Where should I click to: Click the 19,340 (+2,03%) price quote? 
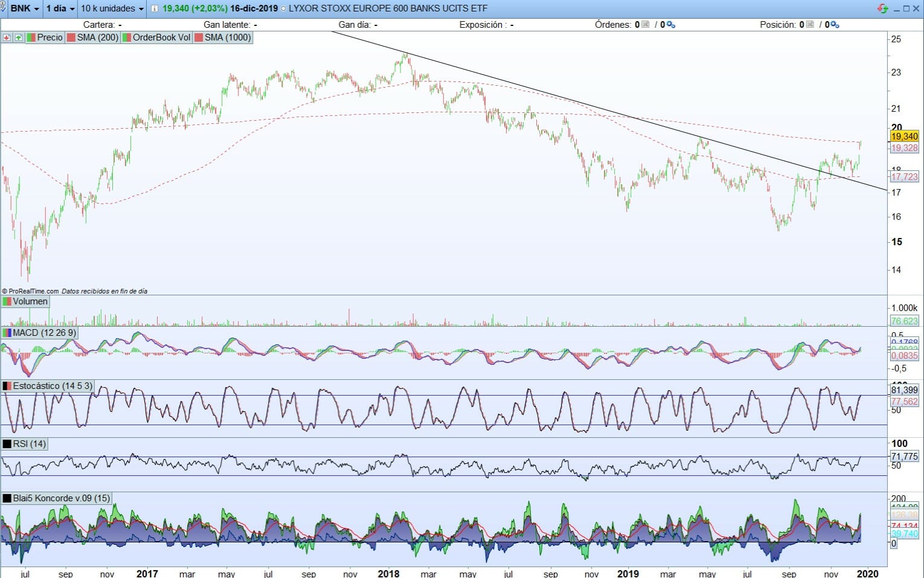(195, 8)
